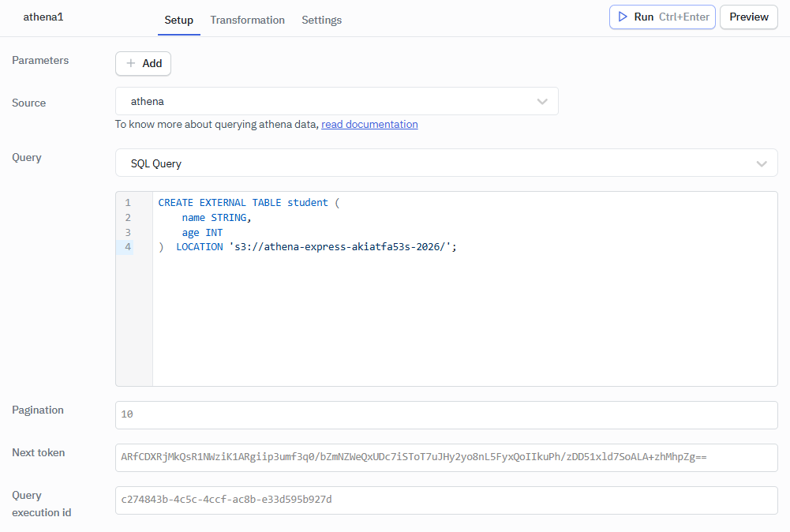This screenshot has height=532, width=790.
Task: Click the athena1 query name
Action: 43,16
